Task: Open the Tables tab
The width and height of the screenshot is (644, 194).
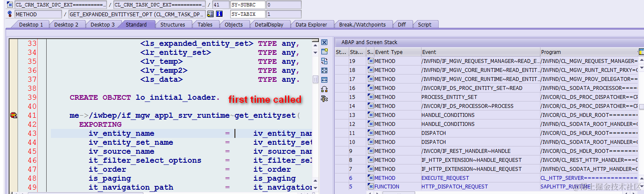Action: (205, 24)
